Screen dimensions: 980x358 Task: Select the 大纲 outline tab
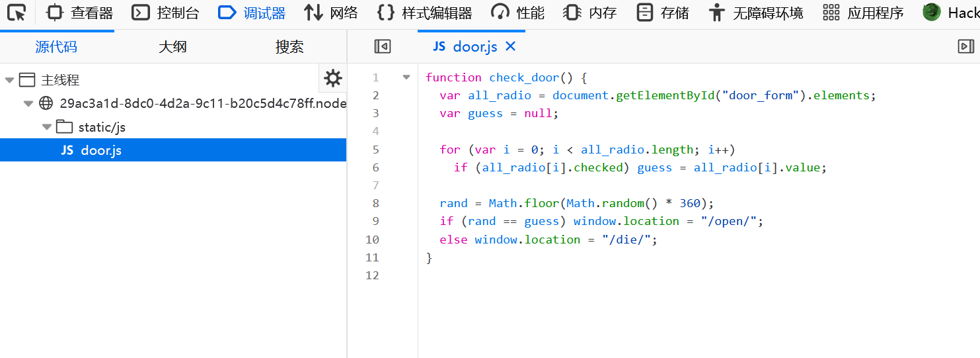[x=172, y=47]
